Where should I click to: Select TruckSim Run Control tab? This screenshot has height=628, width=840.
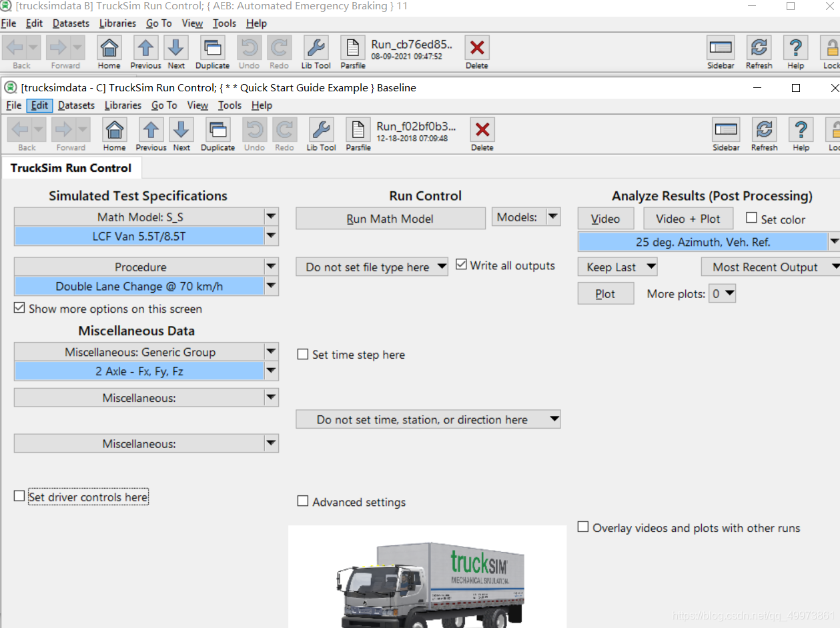71,168
